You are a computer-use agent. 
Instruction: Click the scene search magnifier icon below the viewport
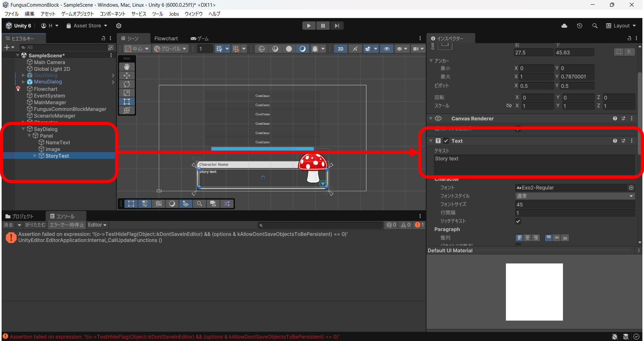(199, 203)
